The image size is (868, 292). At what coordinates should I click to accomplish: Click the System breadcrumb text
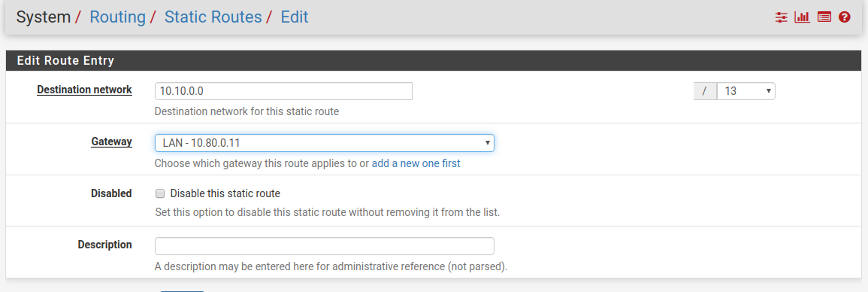pos(43,17)
